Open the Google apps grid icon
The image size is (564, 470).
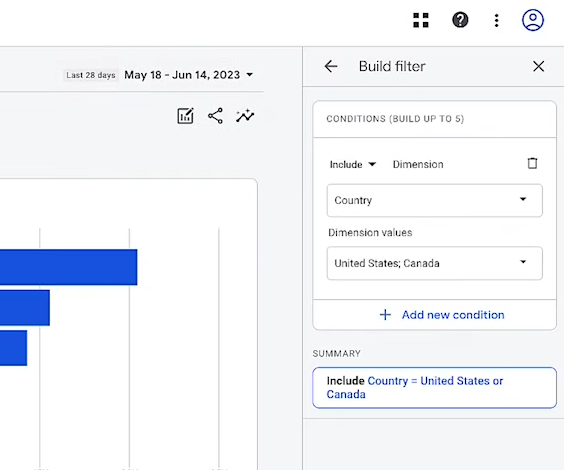(421, 20)
